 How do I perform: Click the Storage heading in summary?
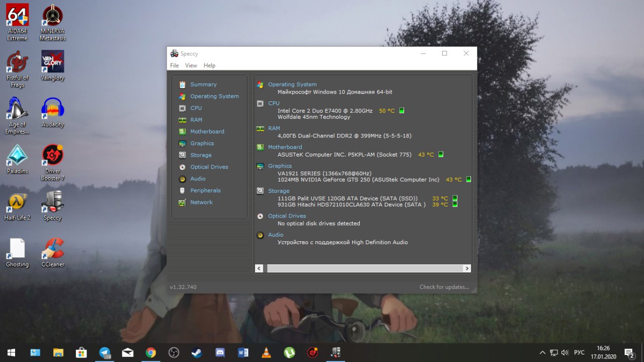[x=279, y=191]
